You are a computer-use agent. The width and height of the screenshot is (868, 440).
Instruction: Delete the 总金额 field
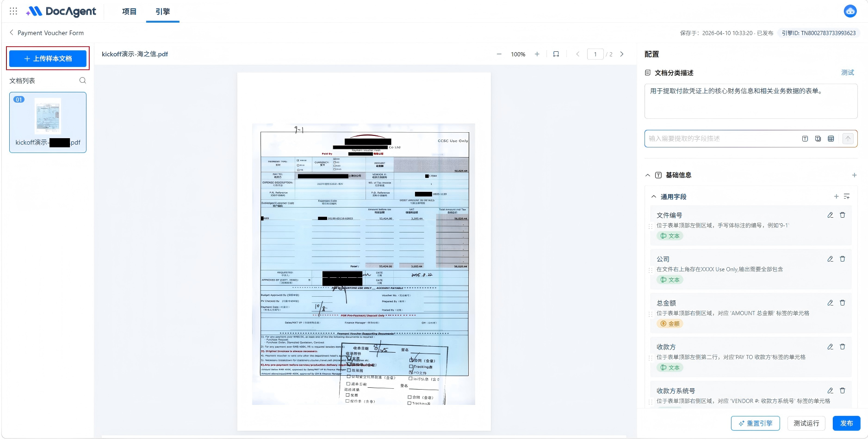843,303
